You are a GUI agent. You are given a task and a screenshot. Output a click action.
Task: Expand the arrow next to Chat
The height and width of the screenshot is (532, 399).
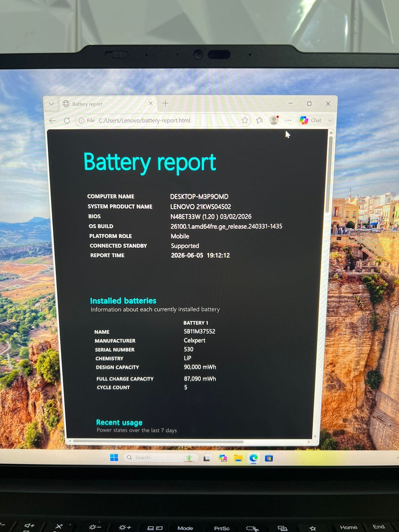(x=330, y=120)
